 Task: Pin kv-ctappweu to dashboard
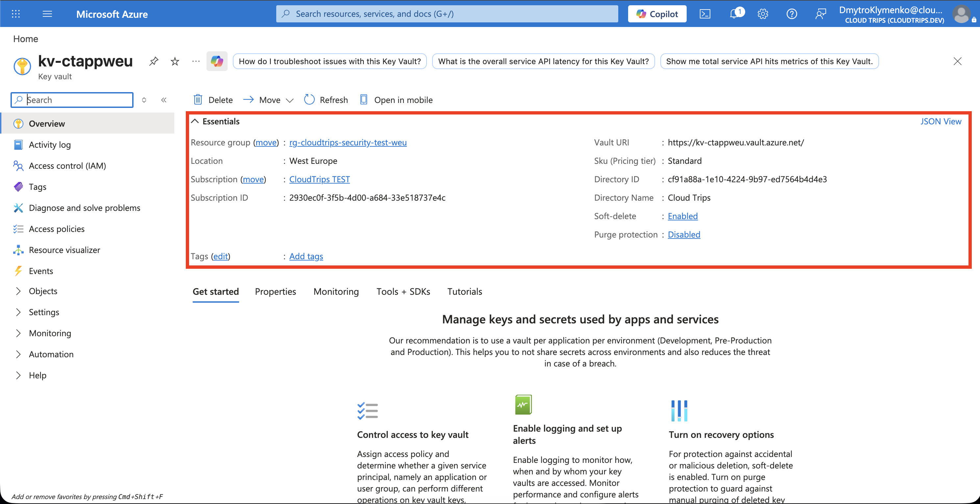154,61
